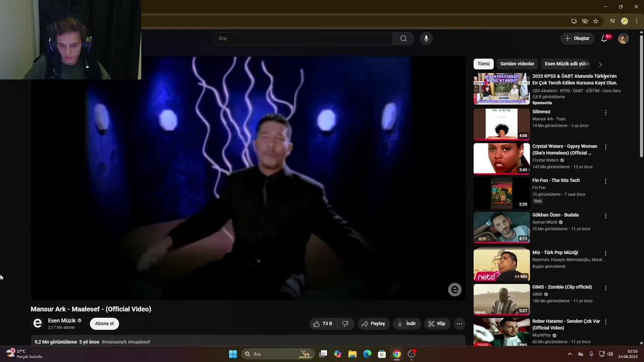644x362 pixels.
Task: Click the video player to pause
Action: tap(248, 178)
